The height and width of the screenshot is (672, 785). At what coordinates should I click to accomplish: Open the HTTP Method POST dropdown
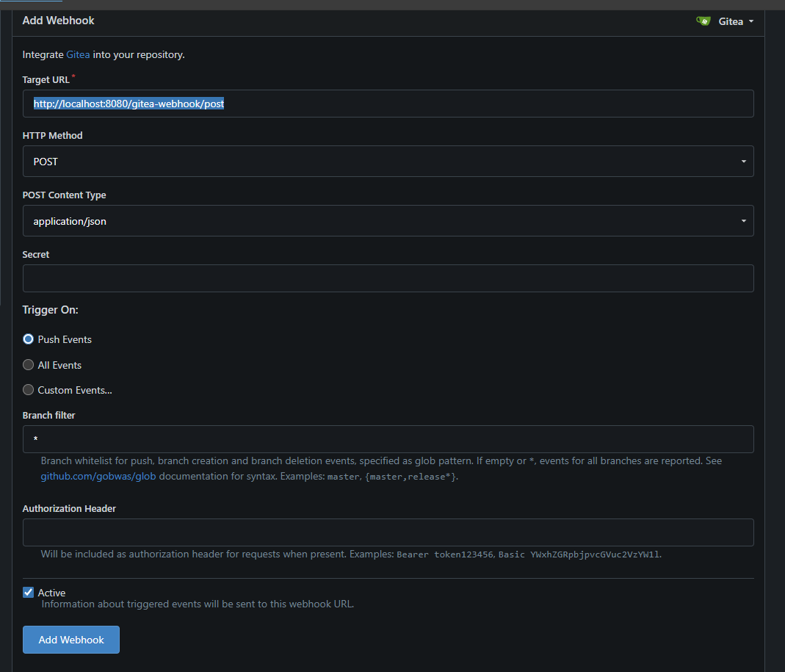388,162
